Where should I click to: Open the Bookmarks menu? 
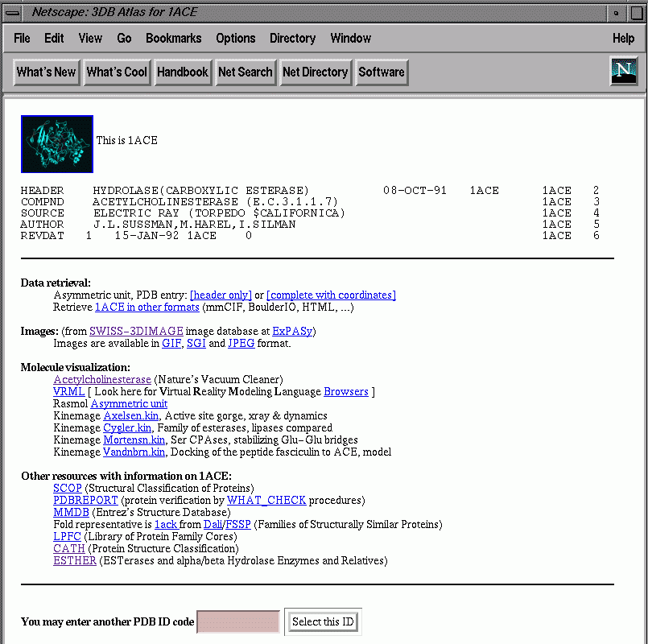(x=174, y=38)
